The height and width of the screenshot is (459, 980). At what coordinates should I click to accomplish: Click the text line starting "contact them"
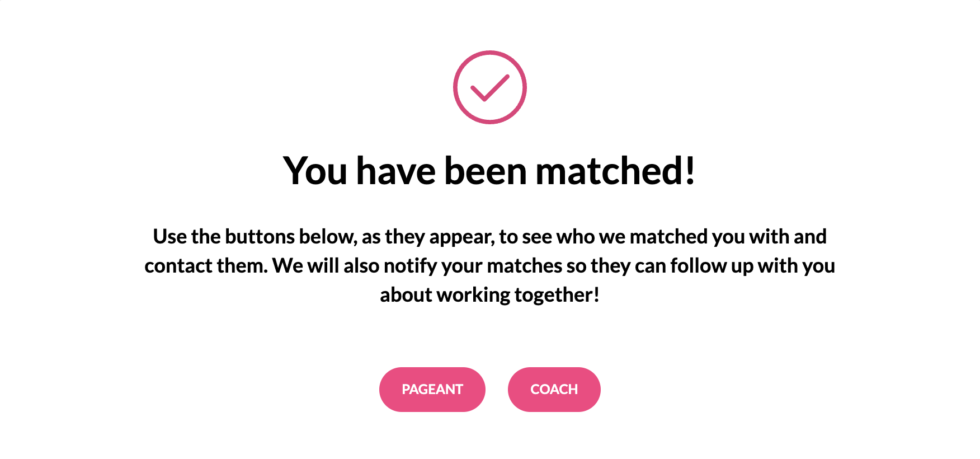[489, 266]
